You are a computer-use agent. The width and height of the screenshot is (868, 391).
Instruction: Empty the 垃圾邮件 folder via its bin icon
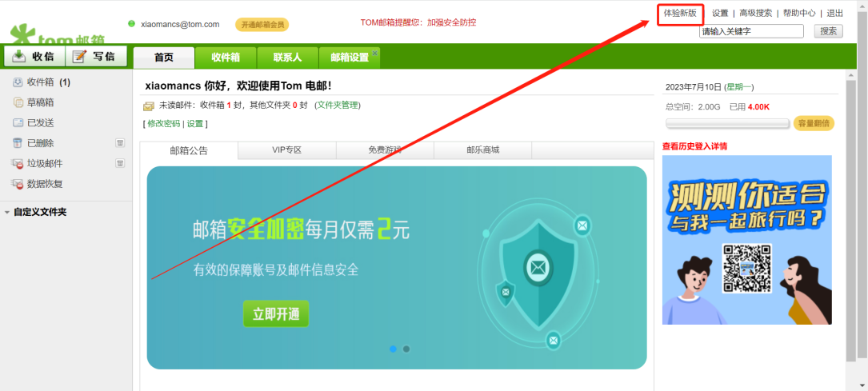(120, 163)
